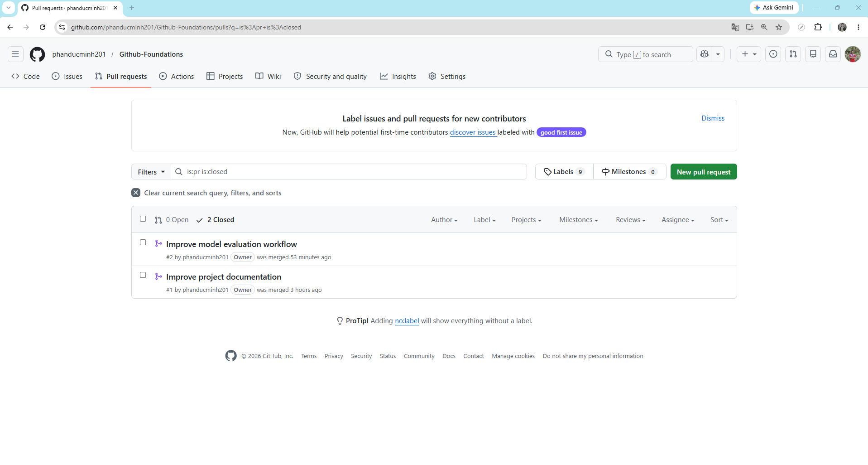Open your repositories from header icon
This screenshot has height=465, width=868.
click(x=813, y=54)
